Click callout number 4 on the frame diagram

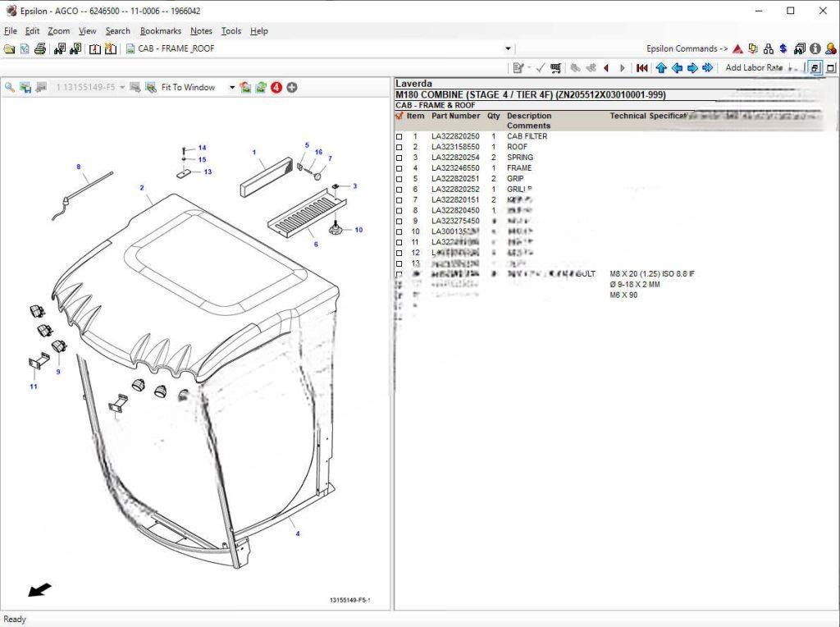point(298,533)
